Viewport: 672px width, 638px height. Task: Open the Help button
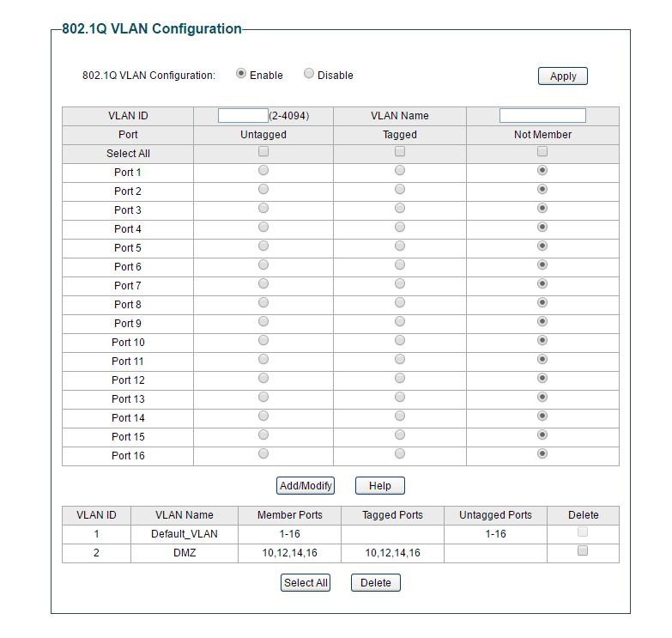click(379, 485)
